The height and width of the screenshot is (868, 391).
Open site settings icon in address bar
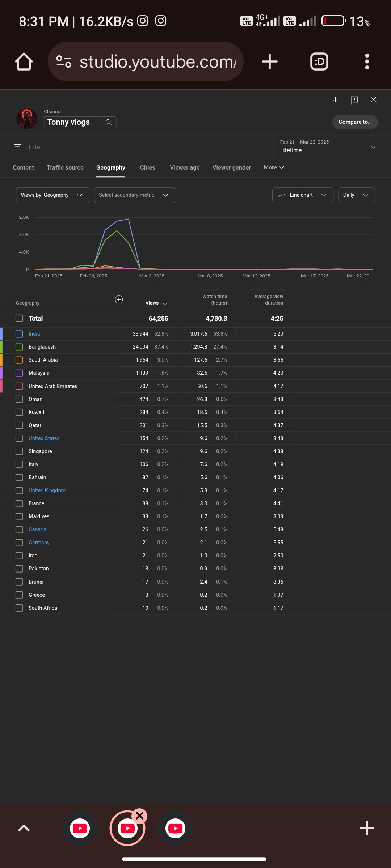(x=64, y=61)
